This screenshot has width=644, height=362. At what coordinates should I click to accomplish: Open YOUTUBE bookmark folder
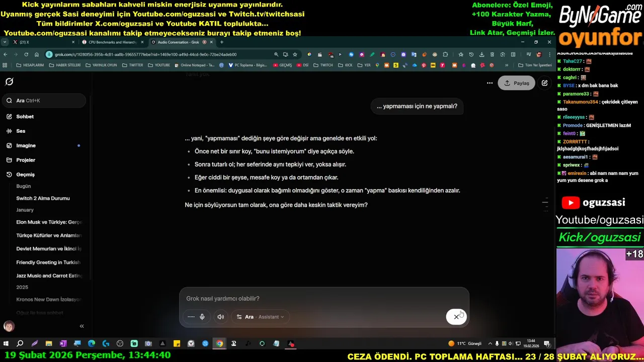(159, 65)
